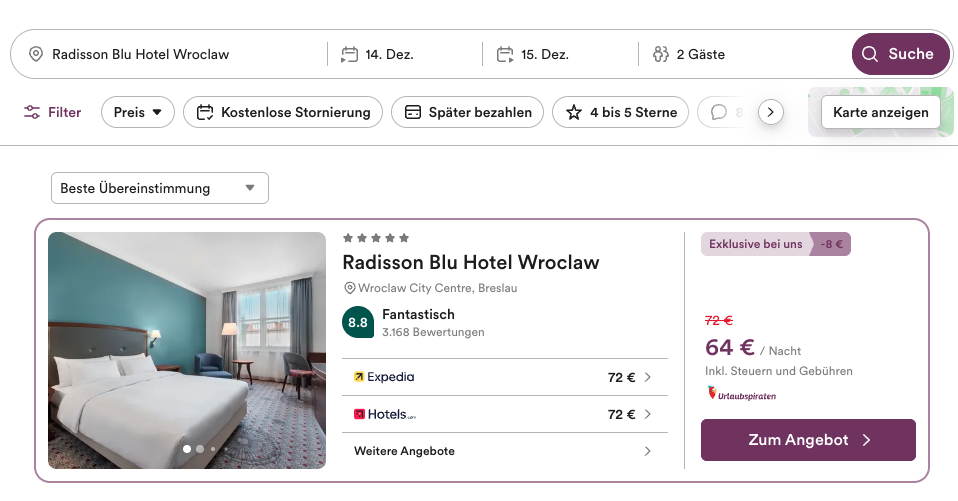This screenshot has height=501, width=958.
Task: Open the Beste Übereinstimmung sort dropdown
Action: (160, 188)
